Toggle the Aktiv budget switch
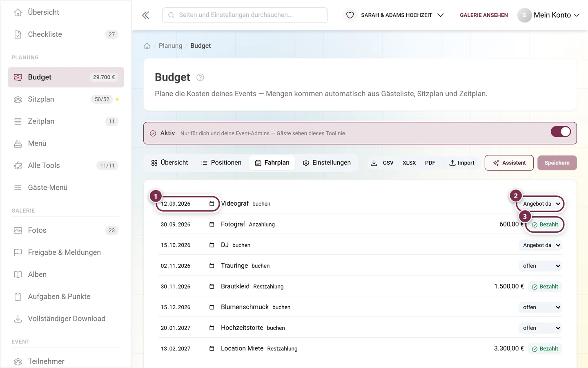 click(561, 132)
